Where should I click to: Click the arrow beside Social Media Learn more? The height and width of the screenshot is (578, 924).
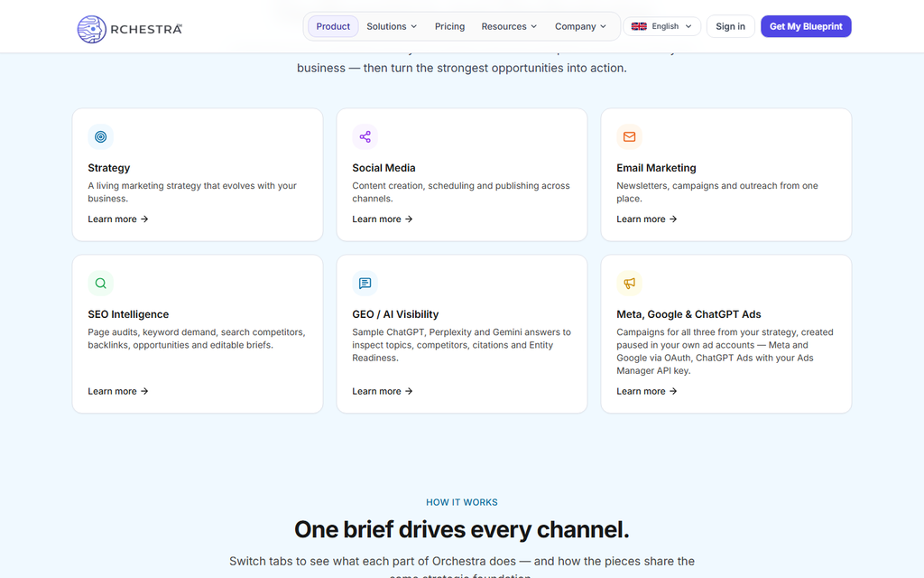tap(409, 219)
